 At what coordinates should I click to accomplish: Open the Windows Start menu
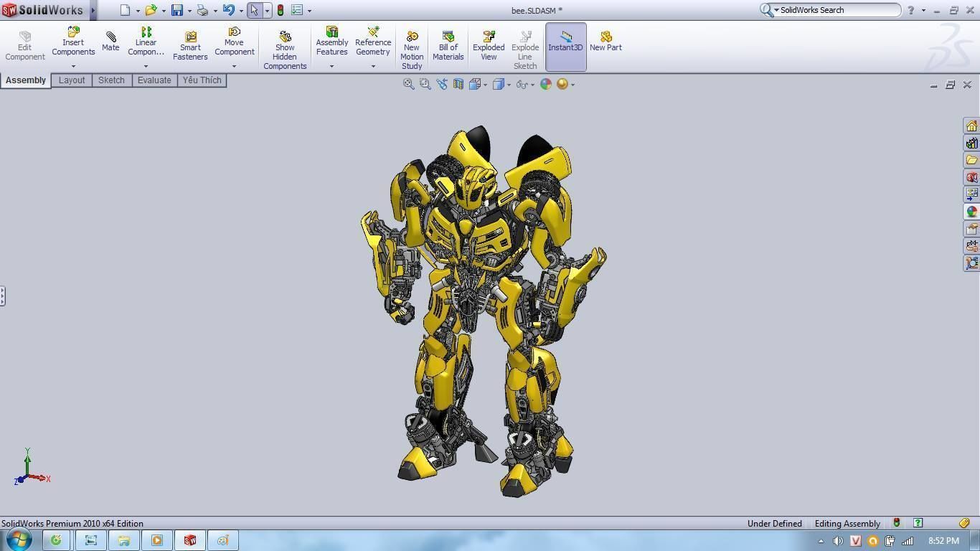[x=19, y=540]
